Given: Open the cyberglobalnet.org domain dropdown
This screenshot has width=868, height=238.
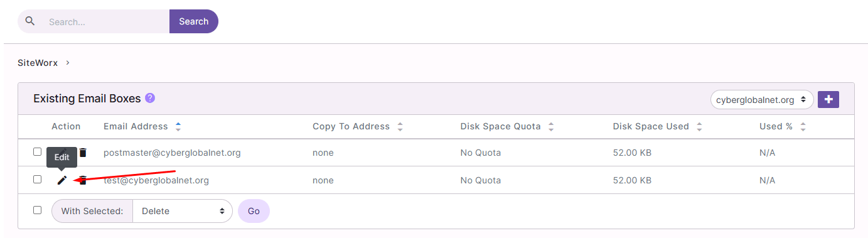Looking at the screenshot, I should pos(762,99).
